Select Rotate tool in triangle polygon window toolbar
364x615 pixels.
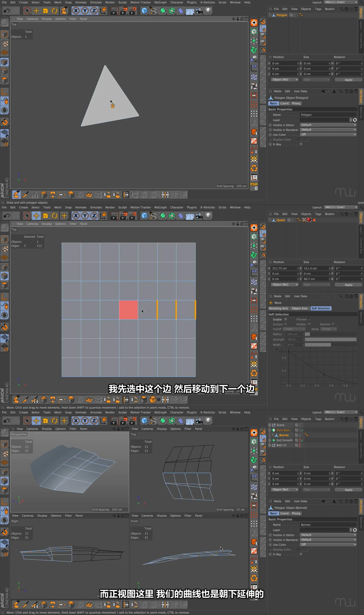click(x=54, y=11)
